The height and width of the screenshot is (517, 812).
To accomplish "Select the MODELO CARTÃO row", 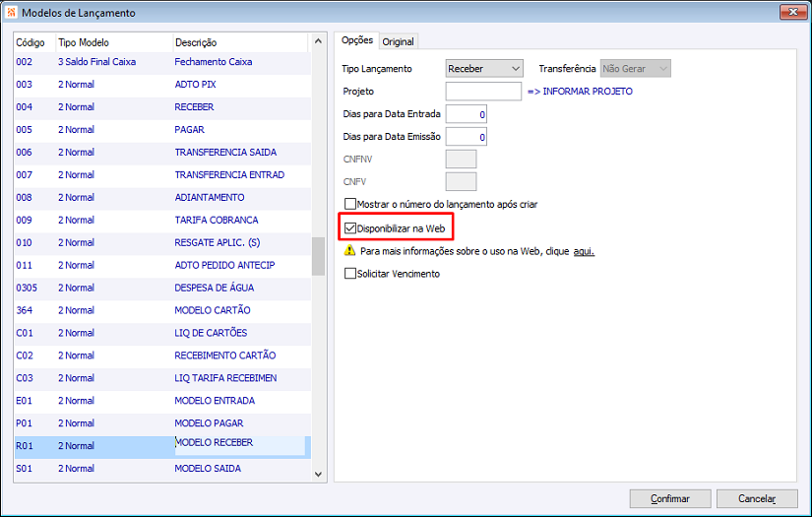I will point(162,310).
